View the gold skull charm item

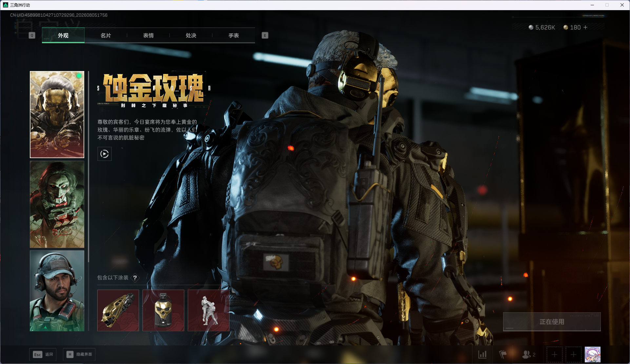coord(164,310)
